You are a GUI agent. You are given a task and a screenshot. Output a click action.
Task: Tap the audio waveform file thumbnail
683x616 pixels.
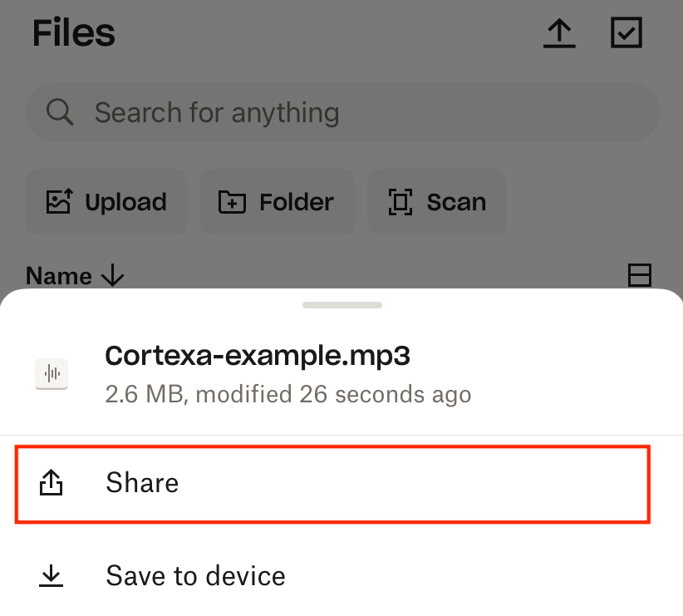point(52,374)
